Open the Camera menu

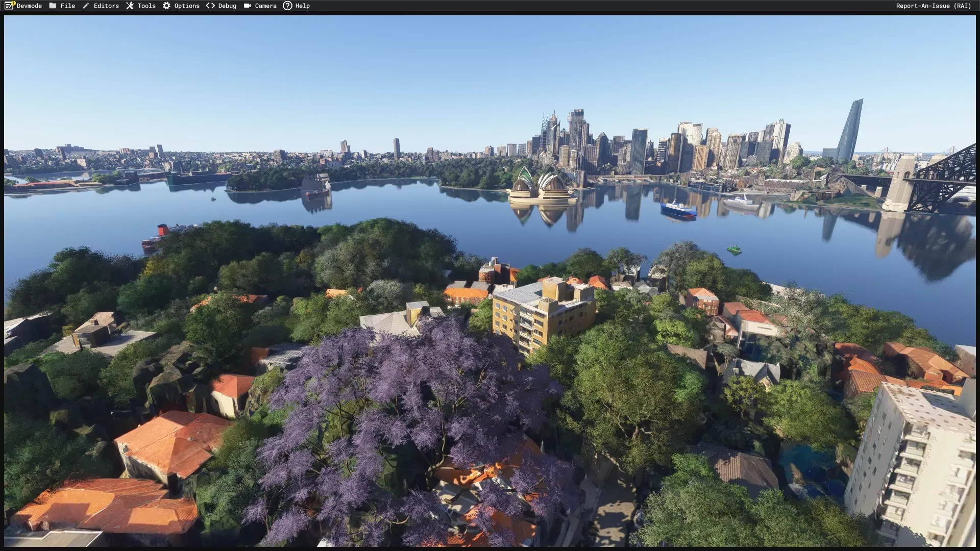(265, 6)
